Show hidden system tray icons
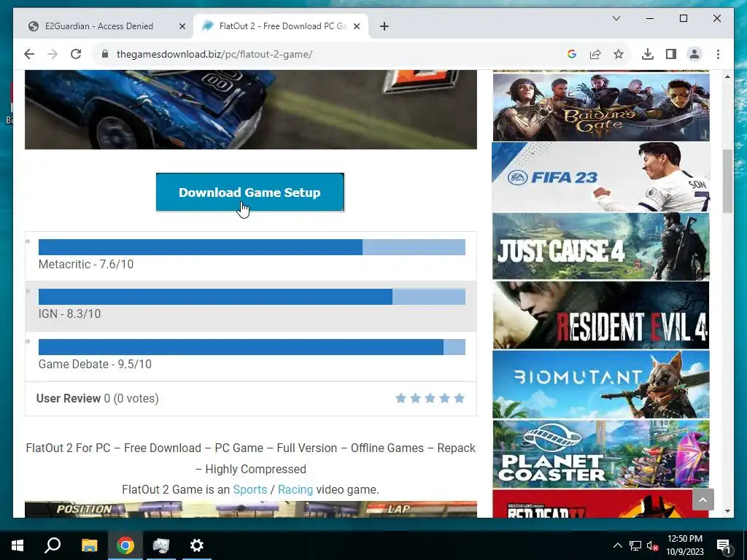Image resolution: width=747 pixels, height=560 pixels. click(617, 545)
